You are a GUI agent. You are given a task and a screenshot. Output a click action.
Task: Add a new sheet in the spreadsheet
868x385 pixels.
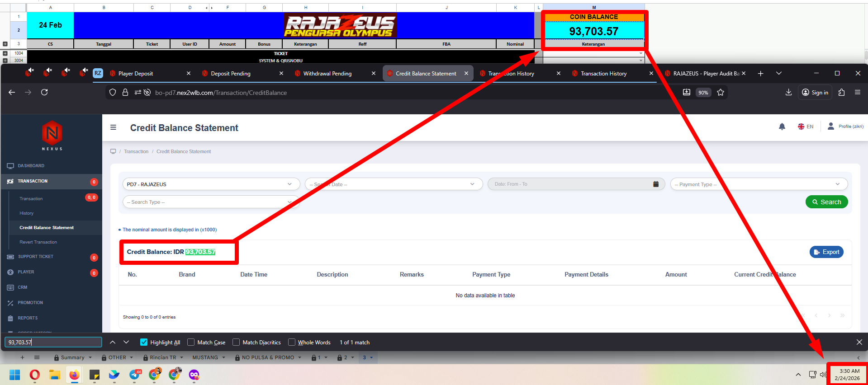pos(22,357)
